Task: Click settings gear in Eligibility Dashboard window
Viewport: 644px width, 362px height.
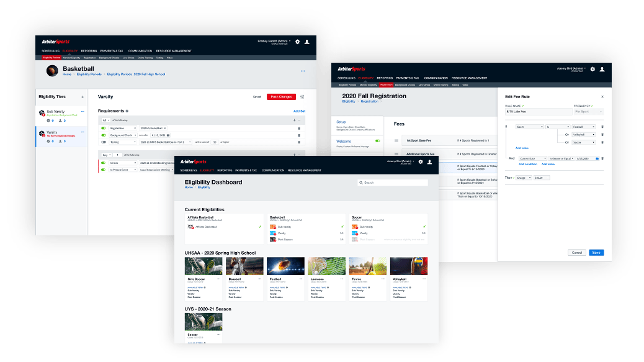Action: [x=421, y=162]
